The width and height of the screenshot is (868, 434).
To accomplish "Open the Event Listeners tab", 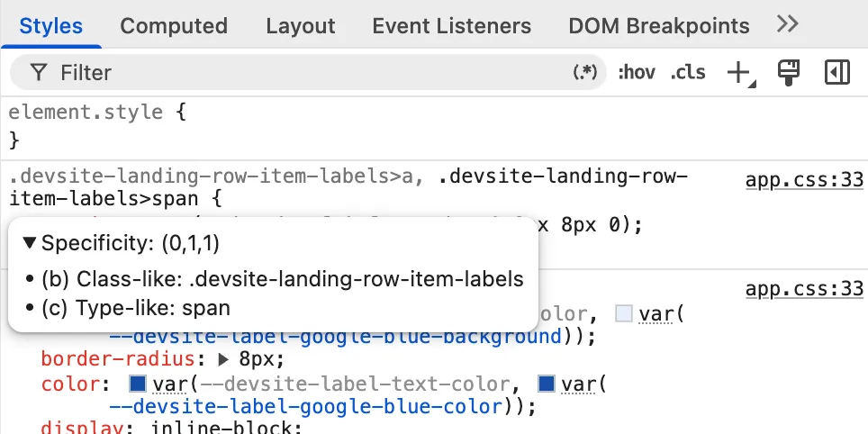I will pyautogui.click(x=452, y=25).
